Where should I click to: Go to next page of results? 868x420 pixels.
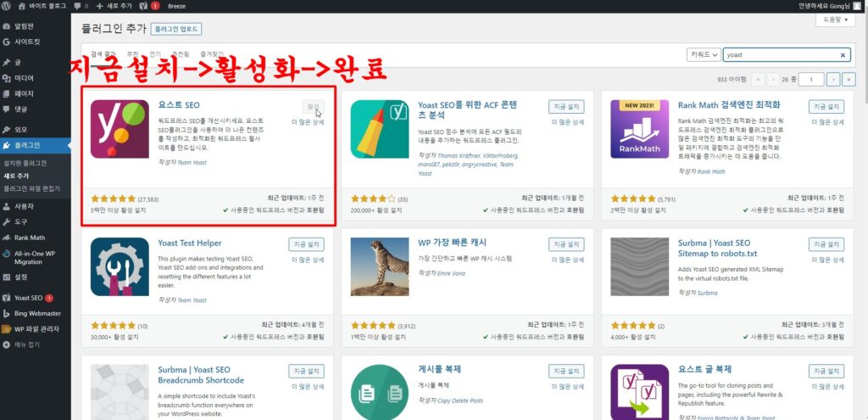[x=833, y=80]
